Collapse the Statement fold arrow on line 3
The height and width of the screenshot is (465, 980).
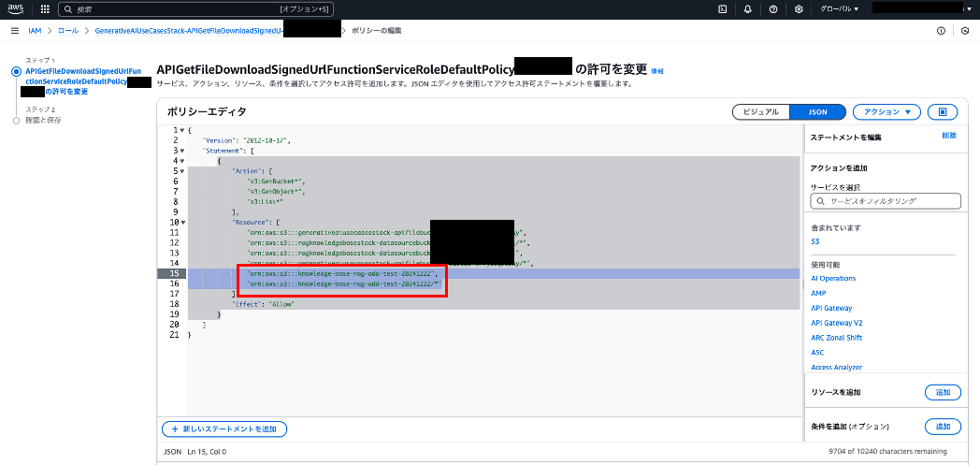tap(181, 151)
